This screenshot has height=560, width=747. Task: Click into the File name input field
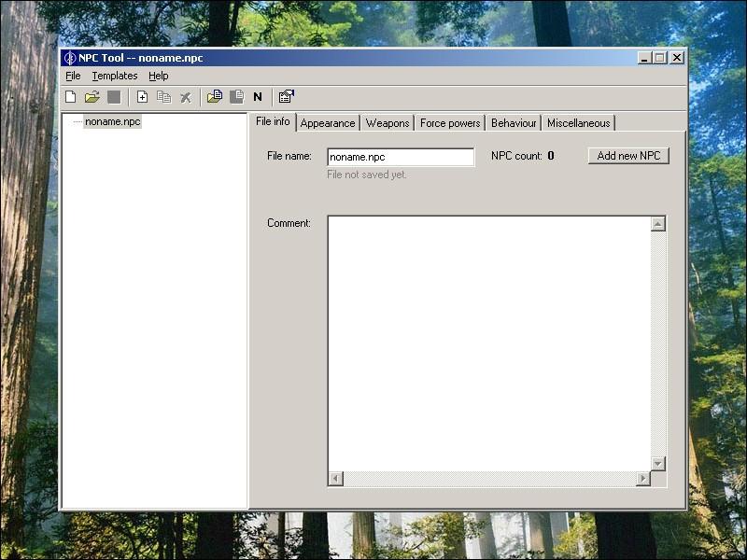(401, 157)
